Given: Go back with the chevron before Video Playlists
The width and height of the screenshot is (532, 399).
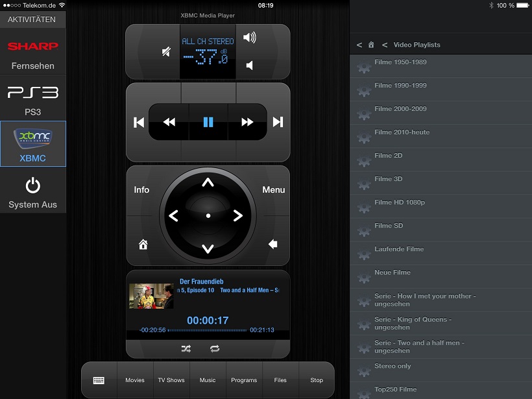Looking at the screenshot, I should tap(385, 45).
